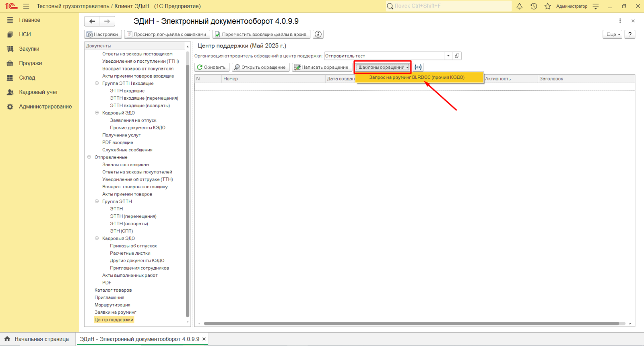Click Обновить button
Screen dimensions: 644x346
(x=212, y=67)
